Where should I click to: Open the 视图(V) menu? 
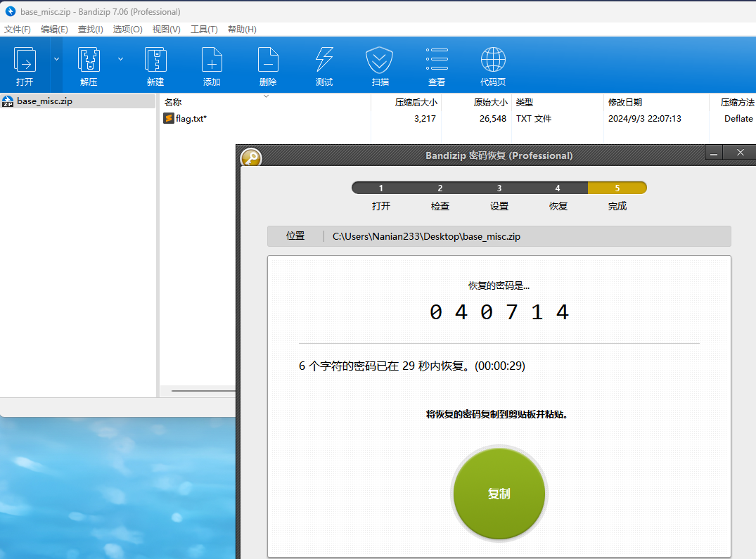click(x=167, y=30)
